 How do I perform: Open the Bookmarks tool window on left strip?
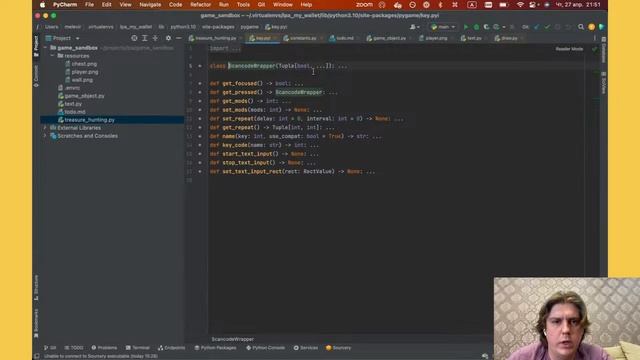pos(36,323)
